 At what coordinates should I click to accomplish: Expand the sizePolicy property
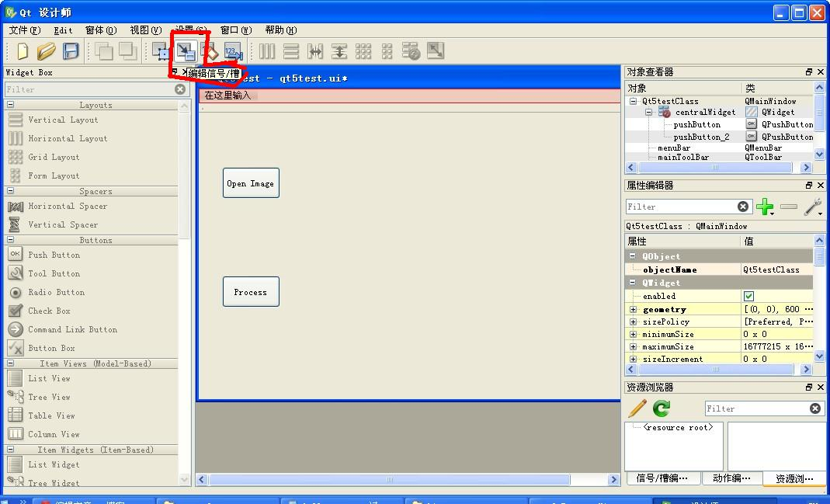[632, 322]
